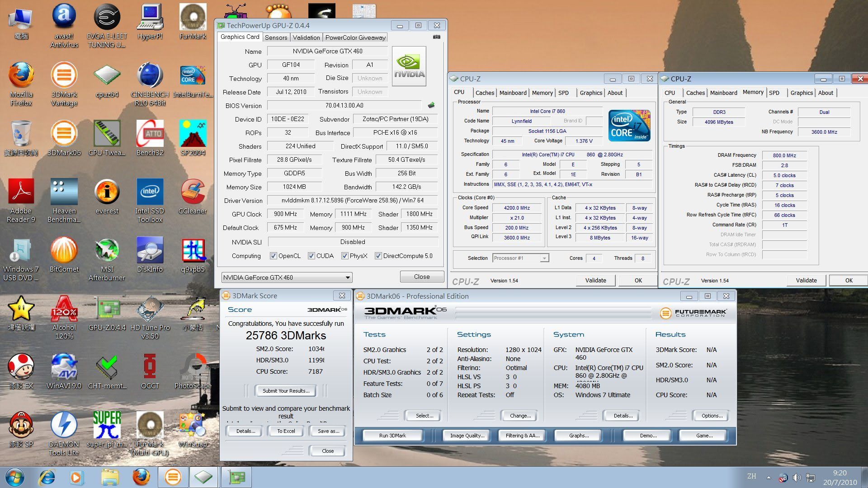
Task: Click Filtering & AA button
Action: pos(522,436)
